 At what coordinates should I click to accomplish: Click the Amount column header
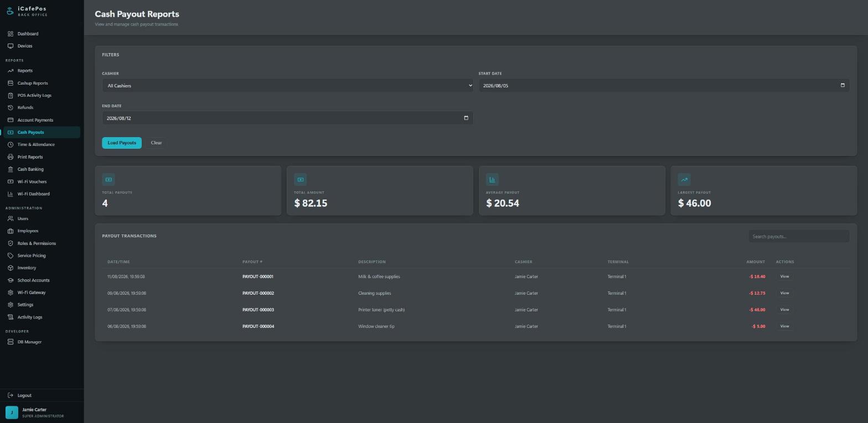click(756, 262)
